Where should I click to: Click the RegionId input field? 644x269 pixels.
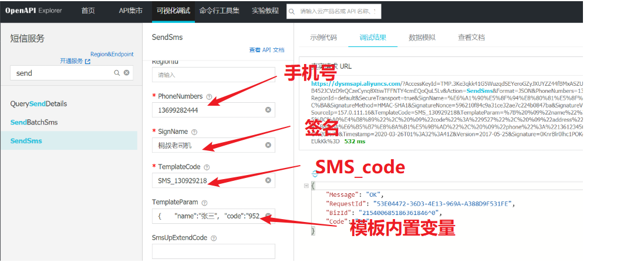tap(214, 75)
